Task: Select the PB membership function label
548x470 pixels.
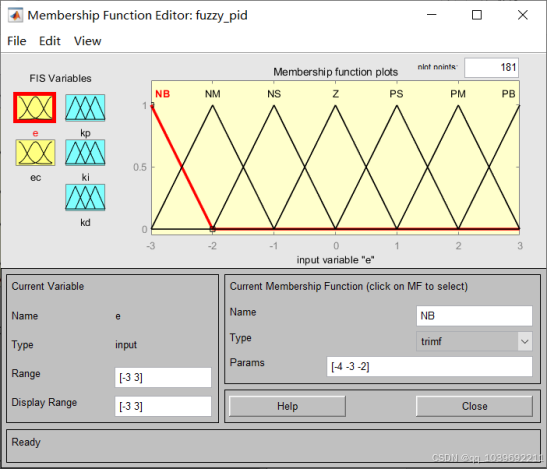Action: tap(509, 94)
